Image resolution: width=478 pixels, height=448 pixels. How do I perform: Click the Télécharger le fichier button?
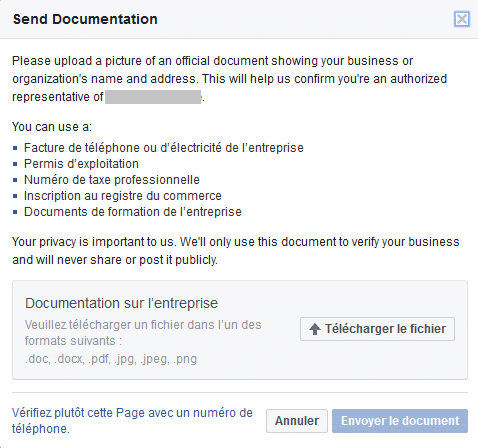(377, 329)
